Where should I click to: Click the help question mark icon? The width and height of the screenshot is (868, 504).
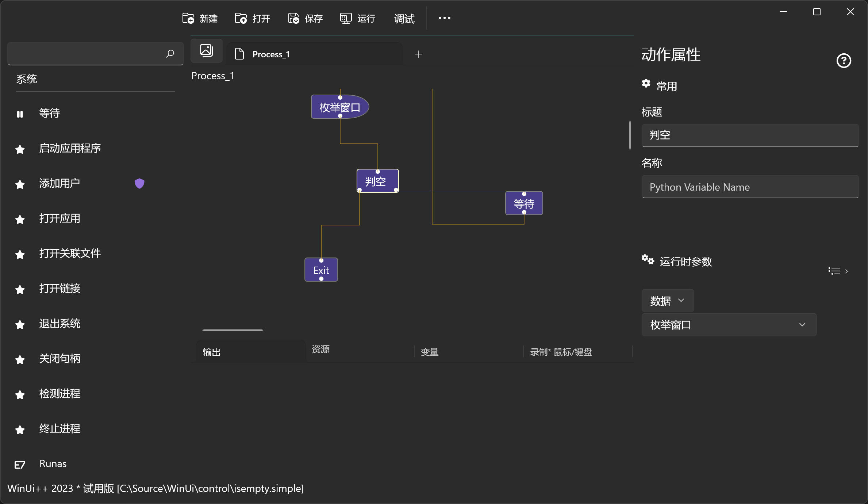[x=844, y=61]
